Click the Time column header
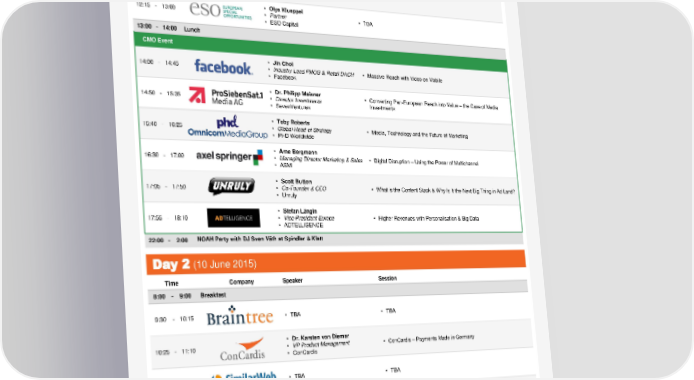 coord(171,283)
